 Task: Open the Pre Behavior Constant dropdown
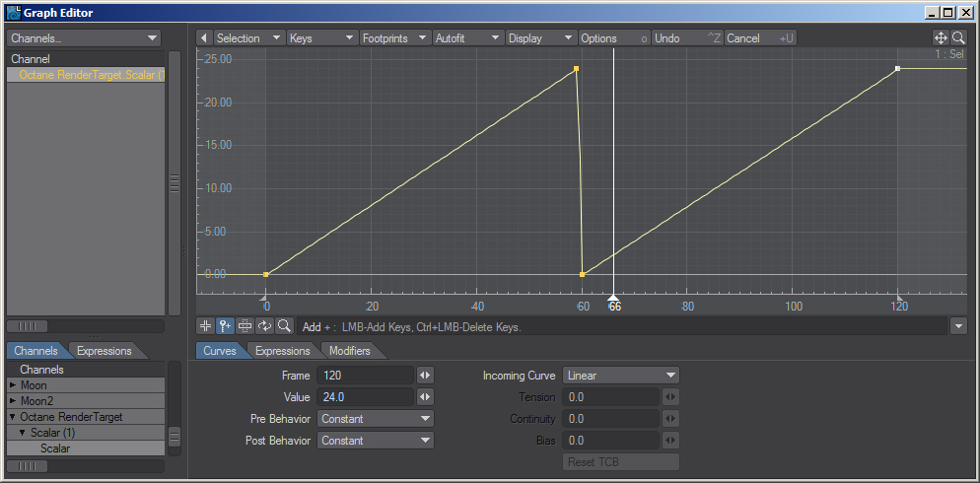click(376, 419)
